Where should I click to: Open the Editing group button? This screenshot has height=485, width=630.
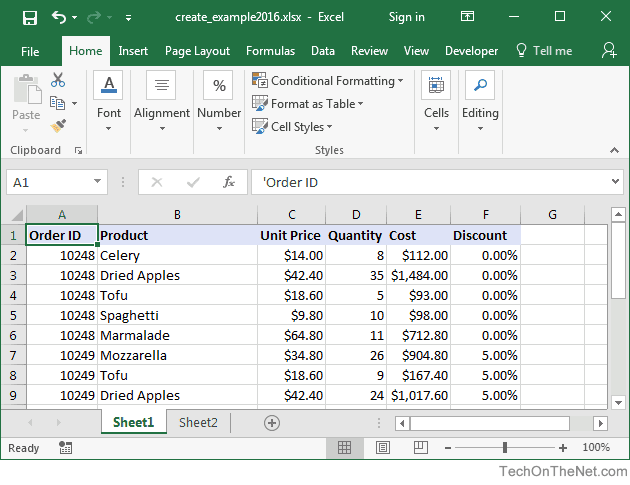click(x=480, y=102)
